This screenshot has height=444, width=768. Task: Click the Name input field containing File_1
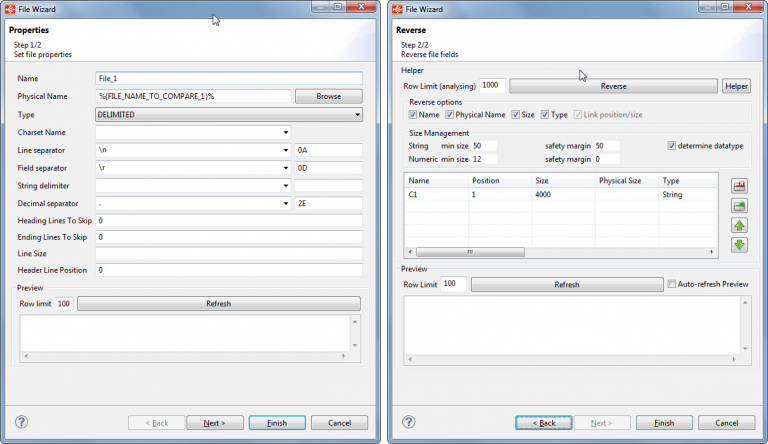click(228, 78)
